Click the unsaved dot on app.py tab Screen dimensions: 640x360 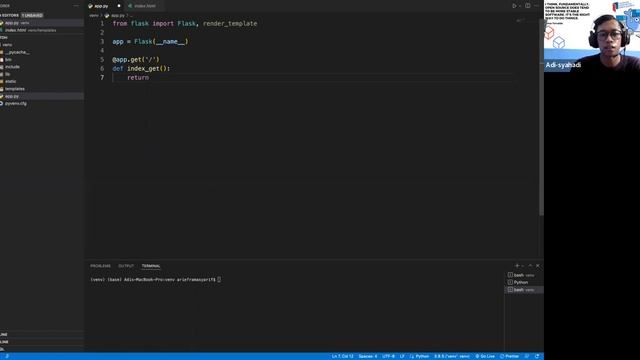point(119,6)
